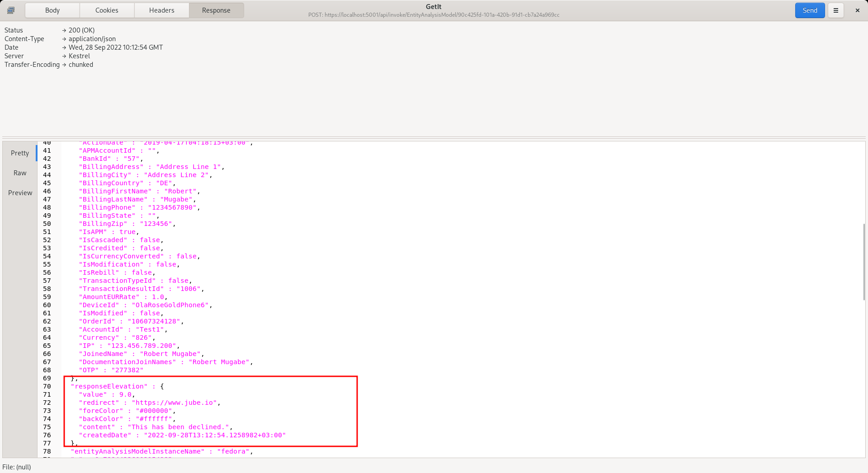Click the IP address line

pos(129,346)
